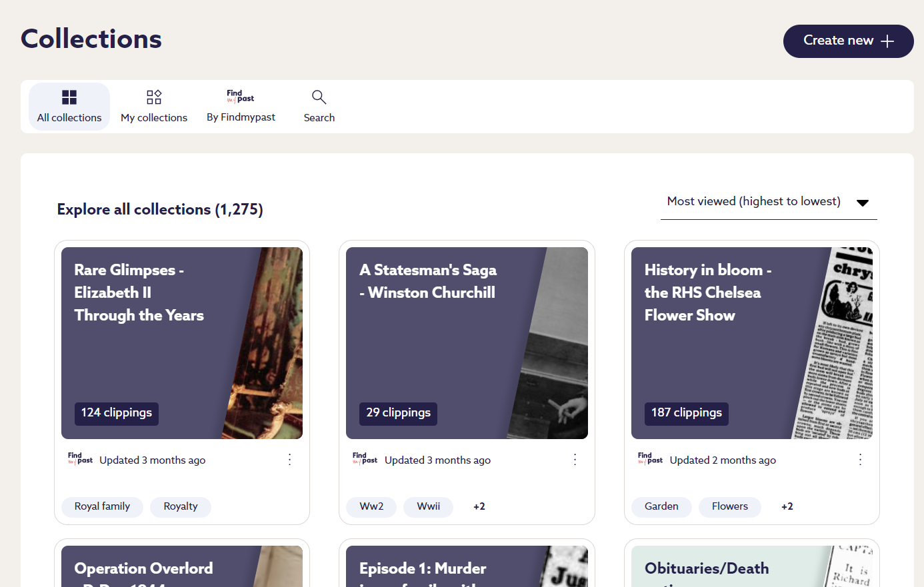
Task: Click the Search magnifier icon
Action: [319, 98]
